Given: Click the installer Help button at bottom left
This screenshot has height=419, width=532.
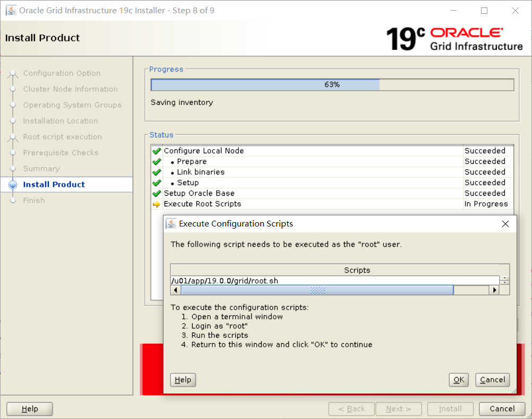Looking at the screenshot, I should tap(30, 409).
